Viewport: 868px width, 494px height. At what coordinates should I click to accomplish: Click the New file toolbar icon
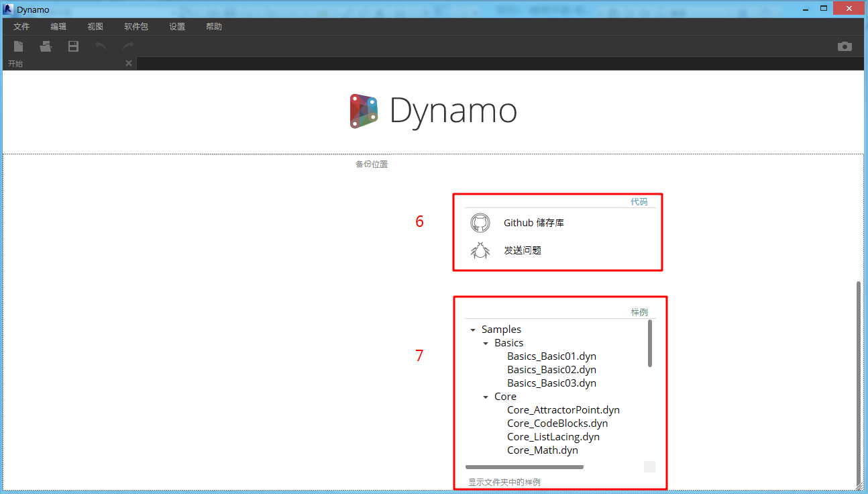(x=19, y=46)
